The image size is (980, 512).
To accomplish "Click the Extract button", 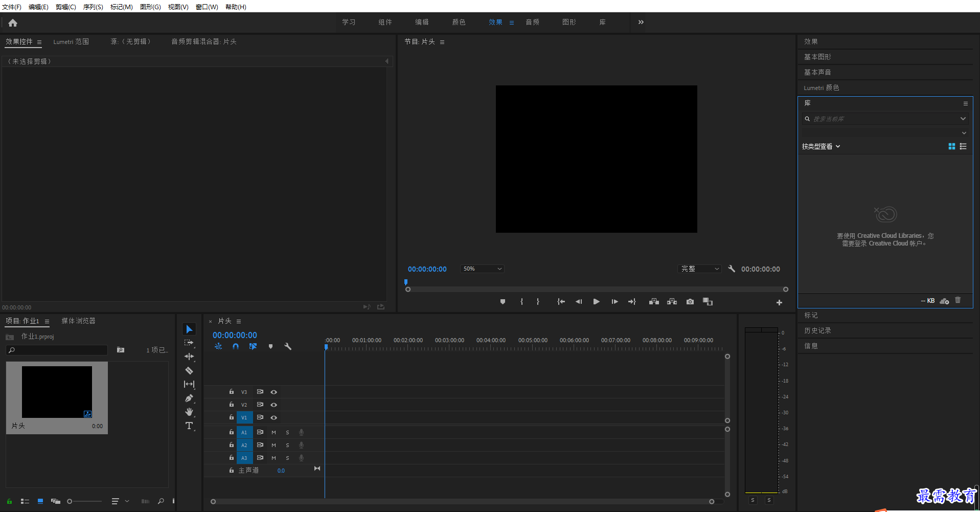I will [672, 302].
